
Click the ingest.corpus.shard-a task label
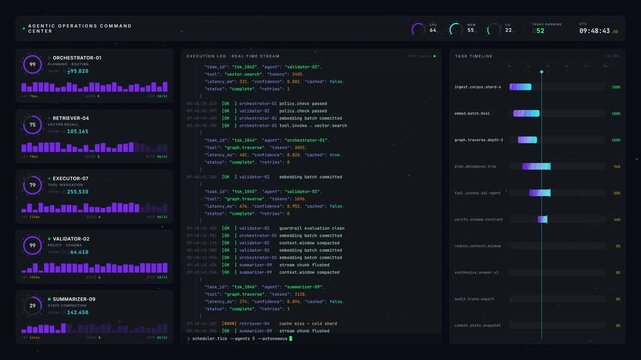point(477,87)
